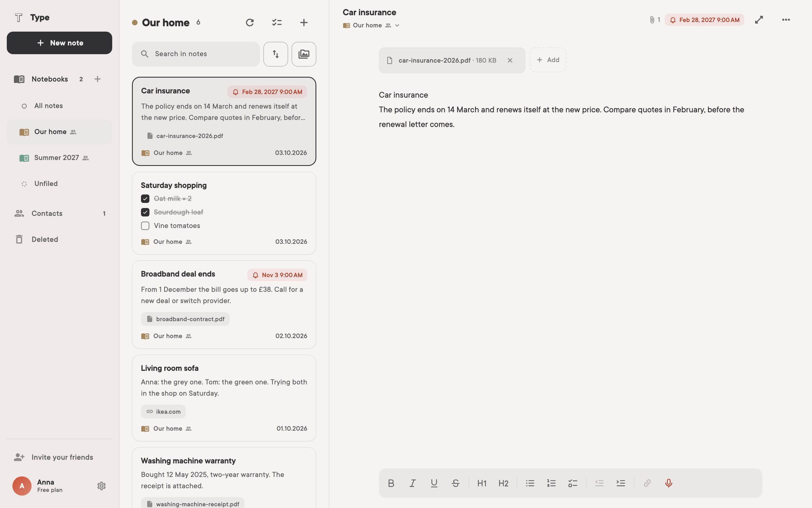
Task: Open Deleted notes
Action: tap(59, 239)
